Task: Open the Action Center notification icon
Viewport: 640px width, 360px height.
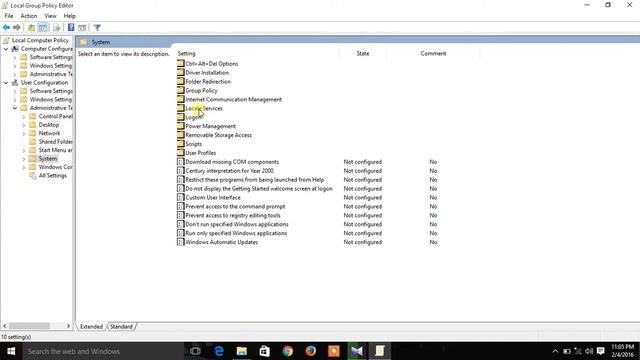Action: [x=600, y=351]
